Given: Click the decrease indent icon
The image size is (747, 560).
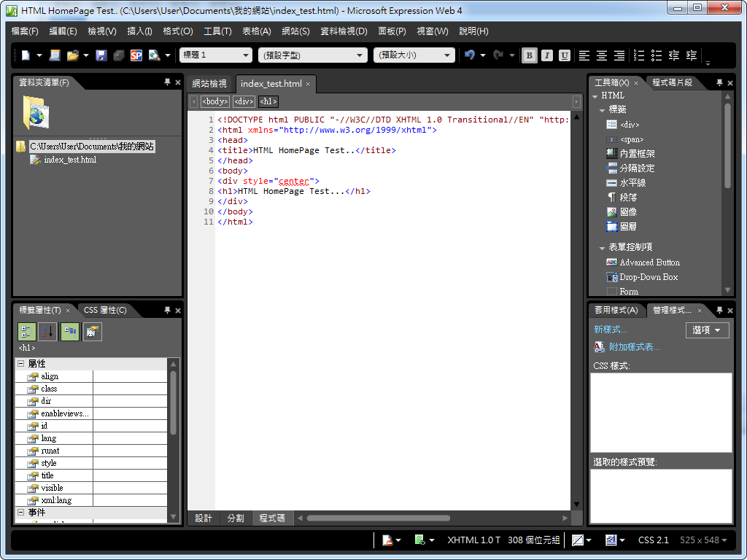Looking at the screenshot, I should [674, 55].
